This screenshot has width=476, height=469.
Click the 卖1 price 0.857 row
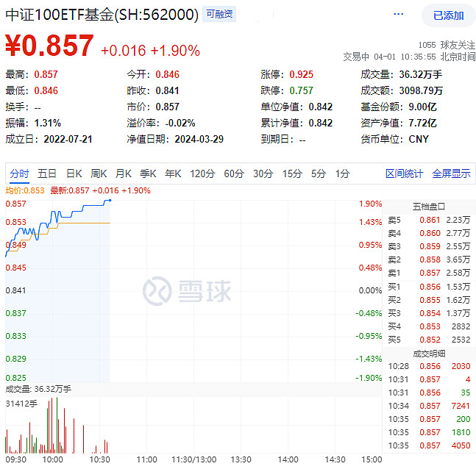pos(429,273)
